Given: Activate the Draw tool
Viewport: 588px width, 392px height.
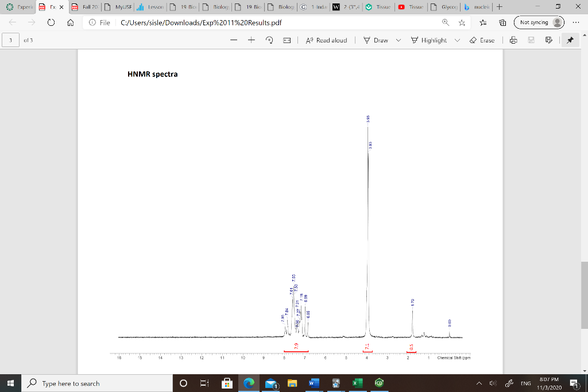Looking at the screenshot, I should tap(376, 40).
